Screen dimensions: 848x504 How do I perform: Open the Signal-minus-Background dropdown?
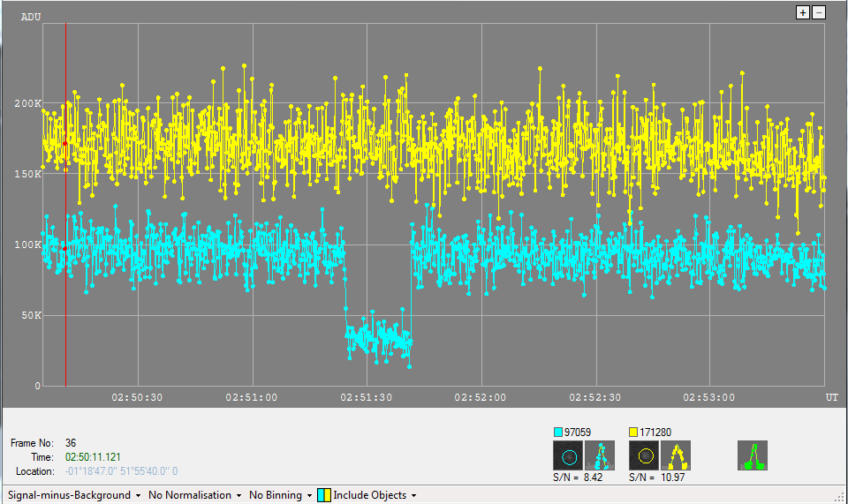74,495
